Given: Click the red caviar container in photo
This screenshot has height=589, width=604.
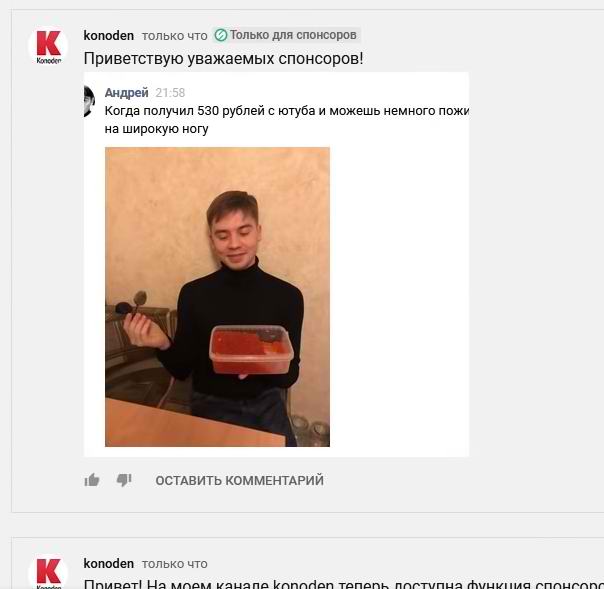Looking at the screenshot, I should tap(251, 349).
